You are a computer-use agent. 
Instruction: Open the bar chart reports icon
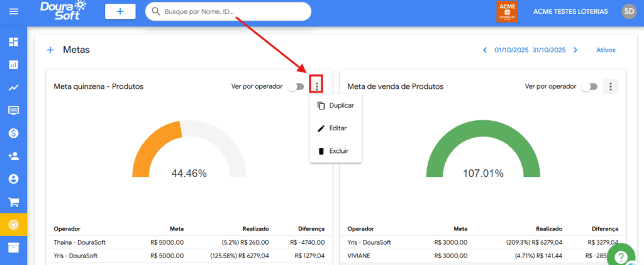13,65
